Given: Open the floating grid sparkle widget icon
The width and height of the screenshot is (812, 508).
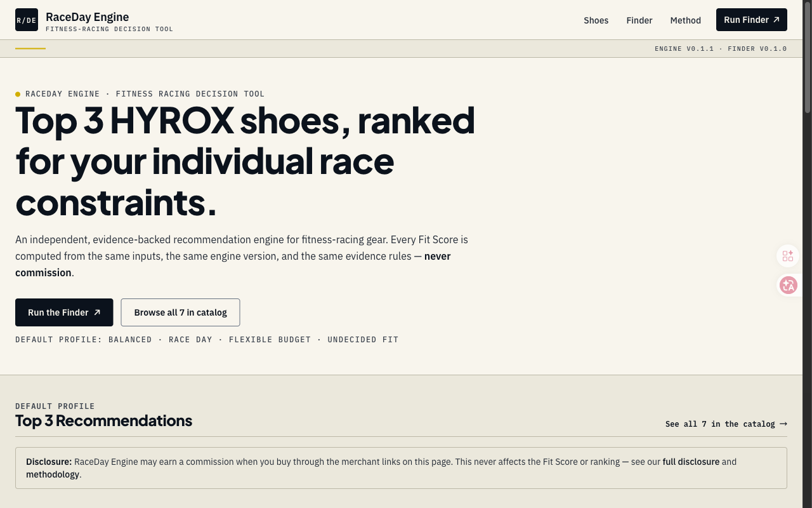Looking at the screenshot, I should point(788,256).
